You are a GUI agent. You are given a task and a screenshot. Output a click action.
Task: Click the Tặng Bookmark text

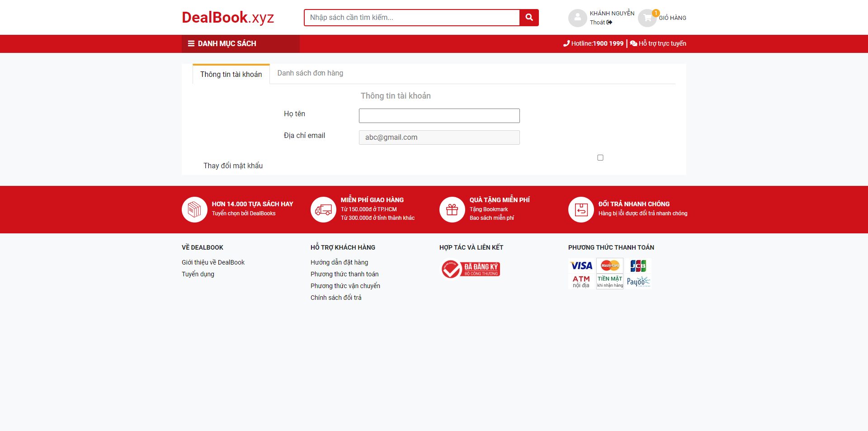489,209
